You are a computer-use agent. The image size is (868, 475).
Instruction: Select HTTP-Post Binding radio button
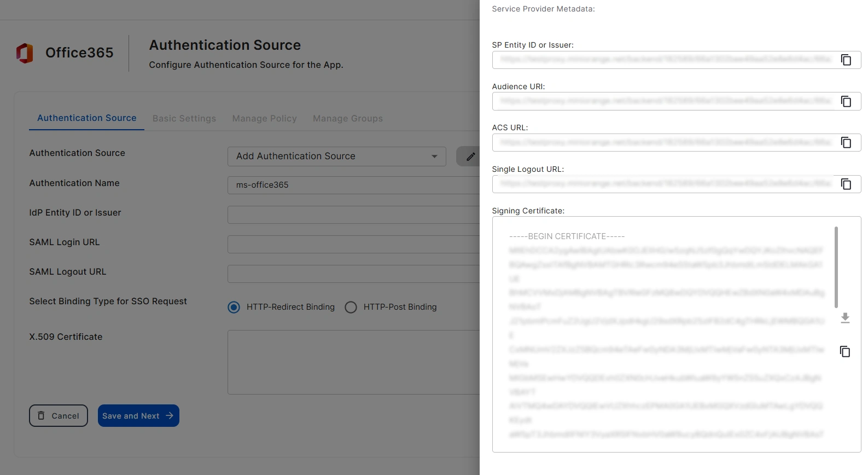351,307
